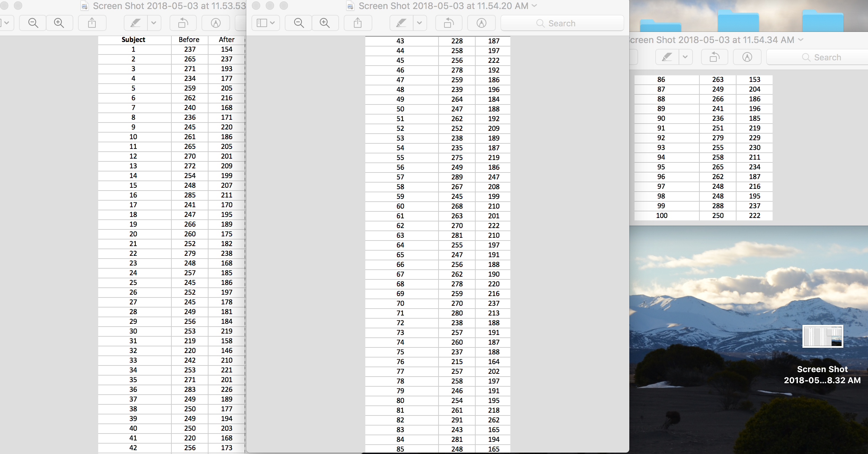Open sidebar view dropdown in 11.54.20 window
This screenshot has height=454, width=868.
pyautogui.click(x=265, y=23)
